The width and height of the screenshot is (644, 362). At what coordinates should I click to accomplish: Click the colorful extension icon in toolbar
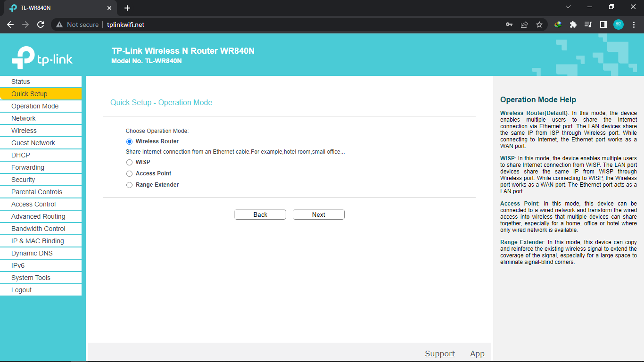(x=558, y=25)
